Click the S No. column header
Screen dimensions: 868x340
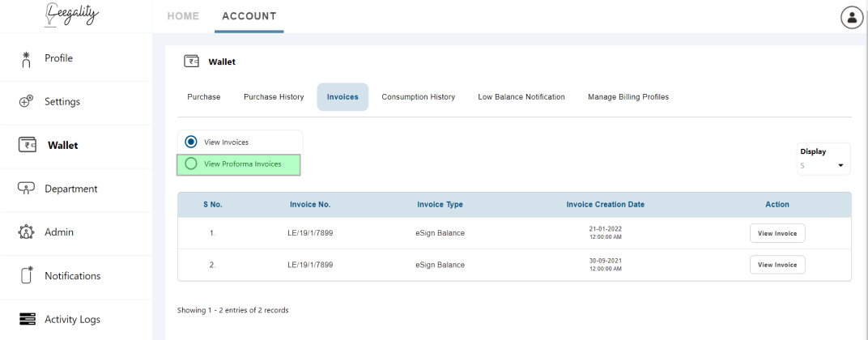click(213, 204)
